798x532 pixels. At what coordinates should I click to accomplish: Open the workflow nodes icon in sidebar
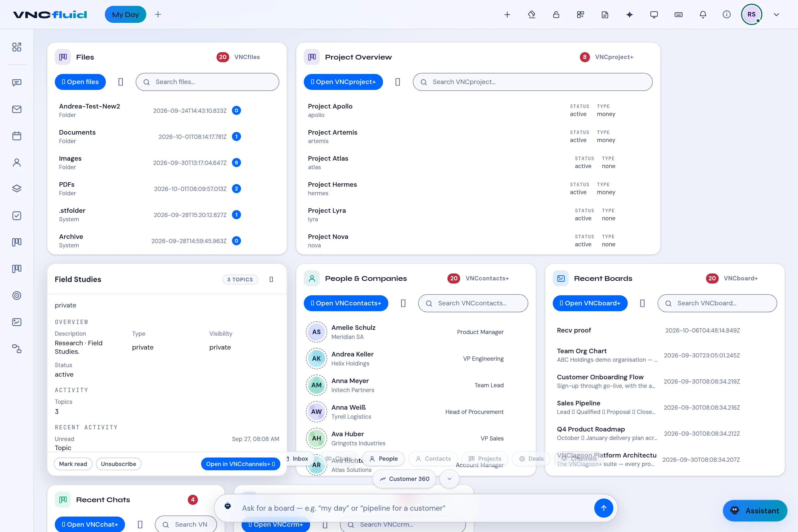click(16, 348)
